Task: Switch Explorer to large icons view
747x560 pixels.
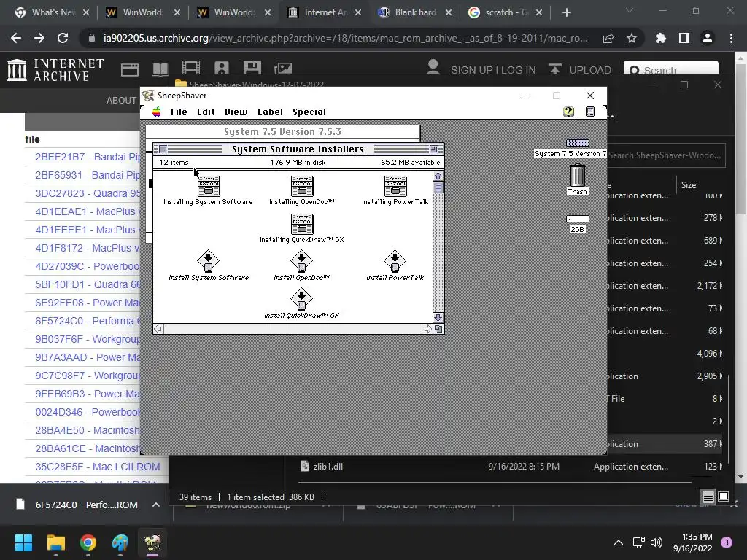Action: [x=723, y=497]
